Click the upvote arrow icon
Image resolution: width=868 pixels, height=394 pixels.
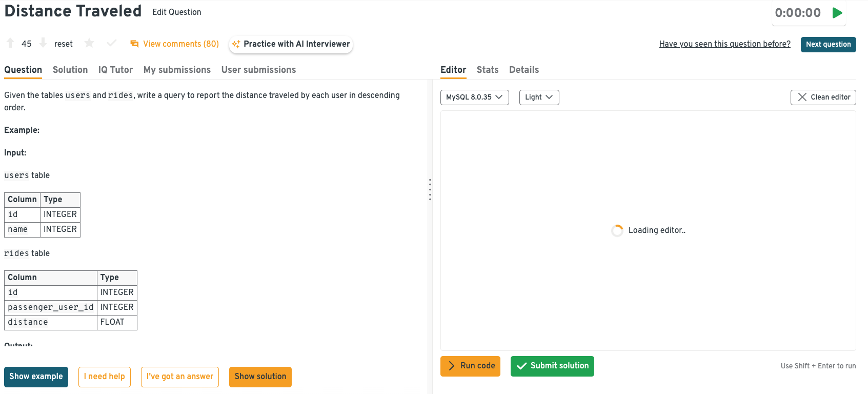(10, 43)
